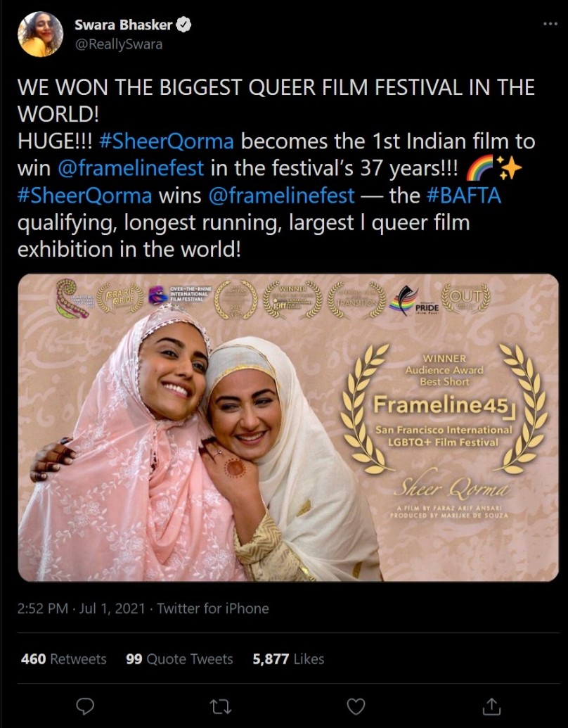Viewport: 568px width, 728px height.
Task: Click the Twitter for iPhone source
Action: [213, 608]
